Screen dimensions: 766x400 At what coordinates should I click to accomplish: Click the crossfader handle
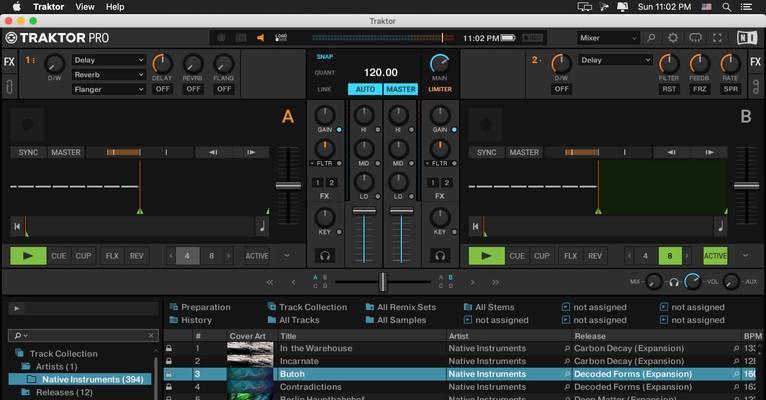(x=383, y=282)
